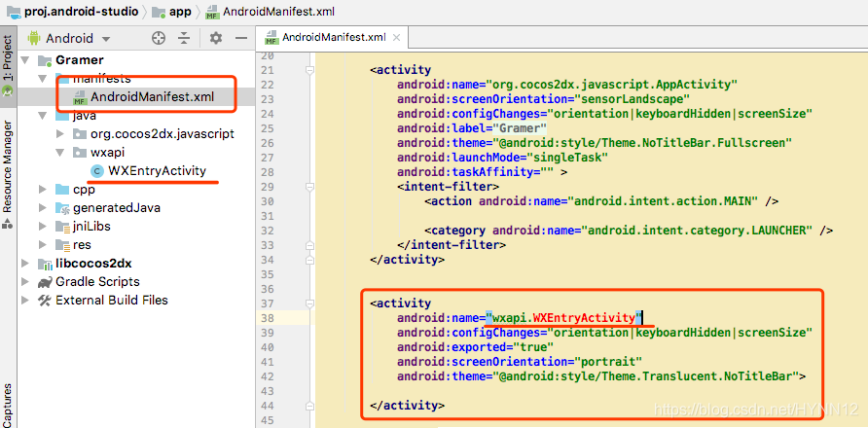This screenshot has height=428, width=868.
Task: Expand External Build Files node
Action: click(x=25, y=301)
